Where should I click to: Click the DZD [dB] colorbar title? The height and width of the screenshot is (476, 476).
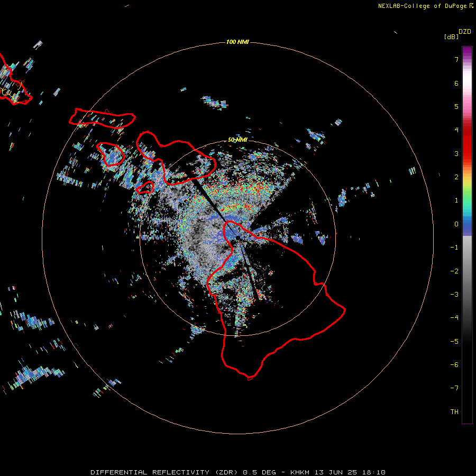click(457, 34)
